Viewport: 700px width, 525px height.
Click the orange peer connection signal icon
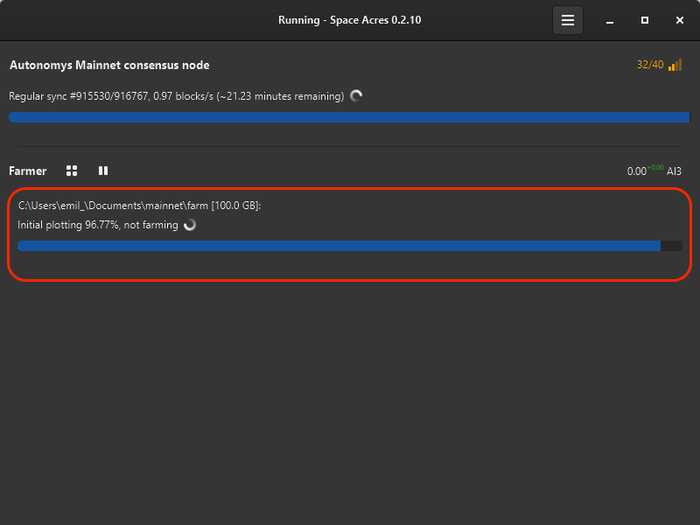pyautogui.click(x=674, y=65)
